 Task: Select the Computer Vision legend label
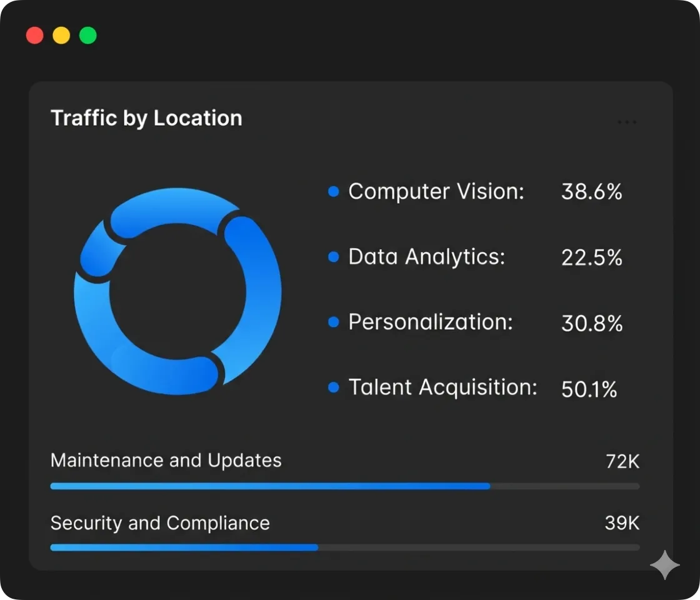436,191
